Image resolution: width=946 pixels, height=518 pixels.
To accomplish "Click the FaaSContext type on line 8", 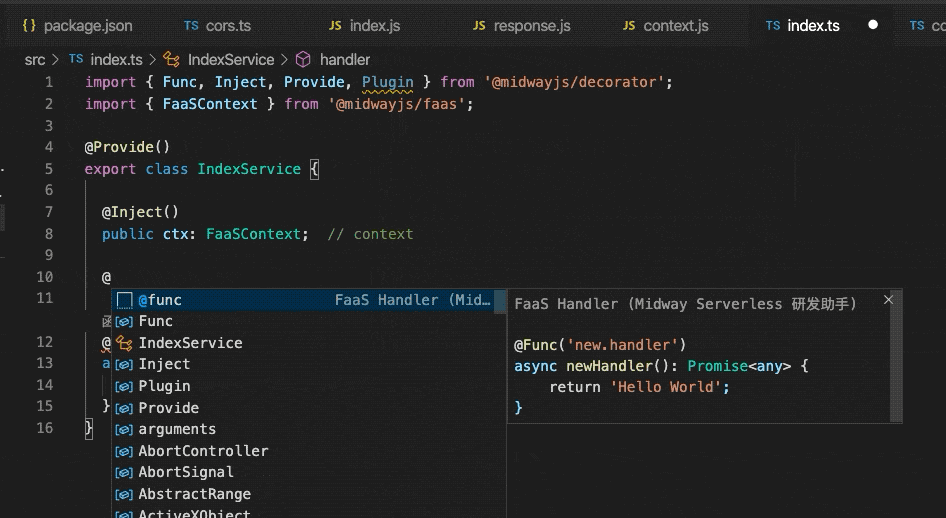I will point(253,234).
